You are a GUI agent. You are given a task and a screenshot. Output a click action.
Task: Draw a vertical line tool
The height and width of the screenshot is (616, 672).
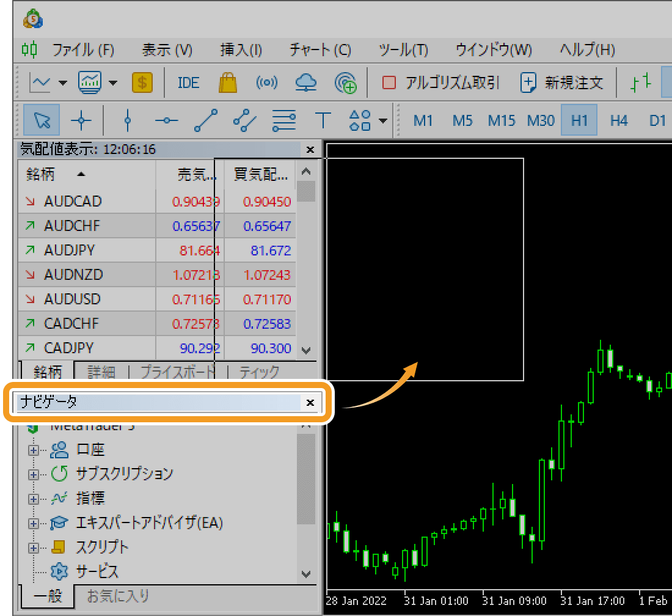(127, 120)
